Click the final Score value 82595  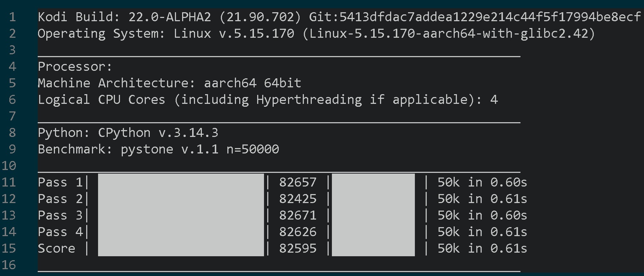click(298, 248)
